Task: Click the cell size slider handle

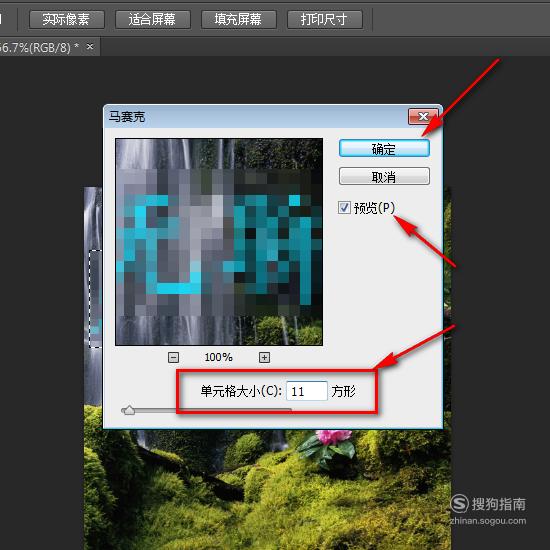Action: pyautogui.click(x=129, y=410)
